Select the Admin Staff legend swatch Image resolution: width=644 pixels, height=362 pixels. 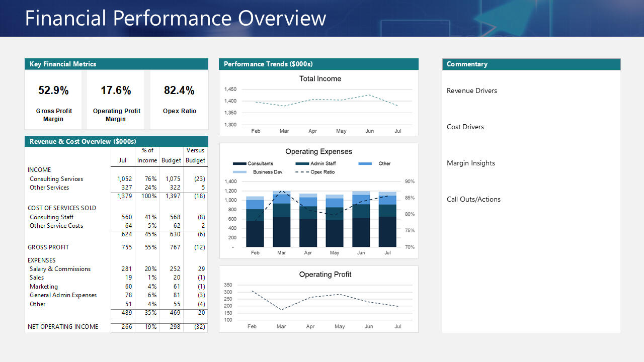302,163
